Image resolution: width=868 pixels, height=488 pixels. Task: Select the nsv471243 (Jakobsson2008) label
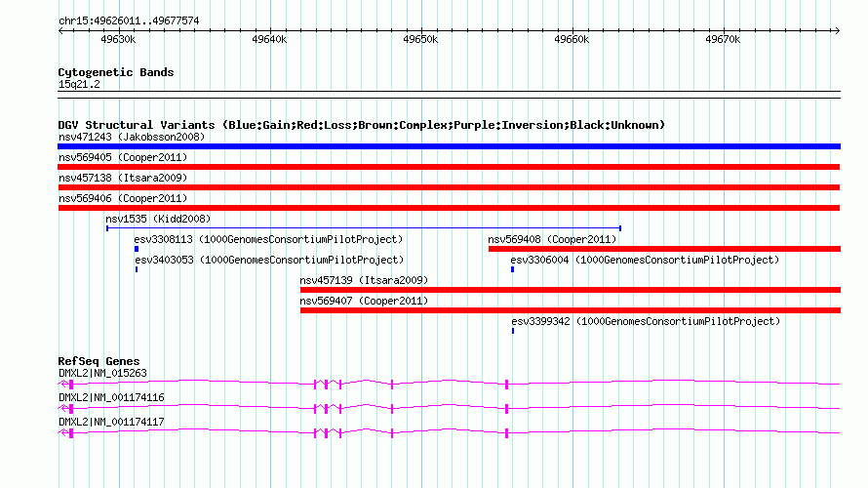point(132,137)
